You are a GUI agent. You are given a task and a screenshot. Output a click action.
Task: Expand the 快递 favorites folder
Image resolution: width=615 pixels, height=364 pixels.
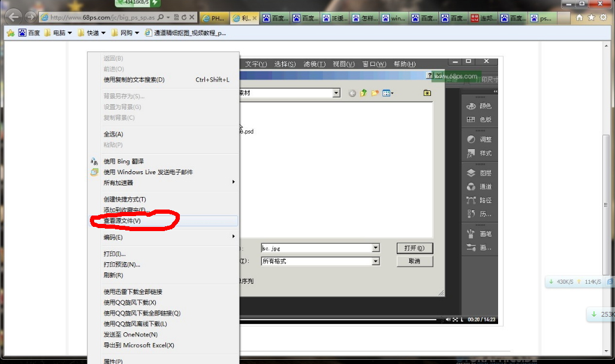click(92, 33)
